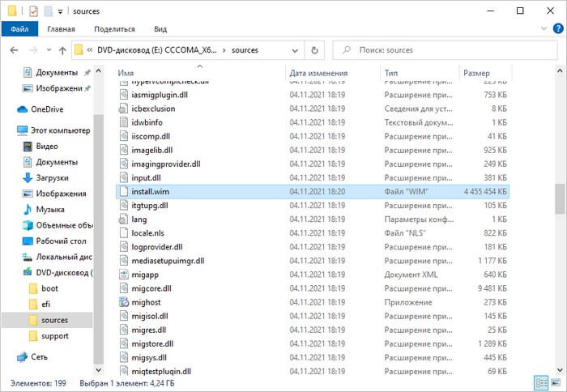Switch to large thumbnails view icon

[x=555, y=382]
